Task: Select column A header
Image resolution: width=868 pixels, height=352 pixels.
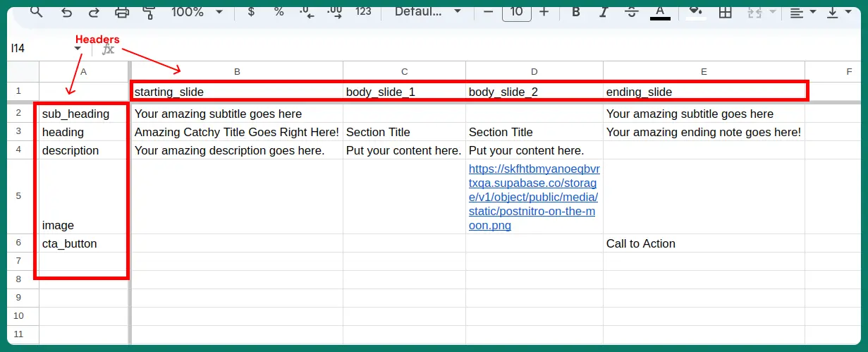Action: coord(84,71)
